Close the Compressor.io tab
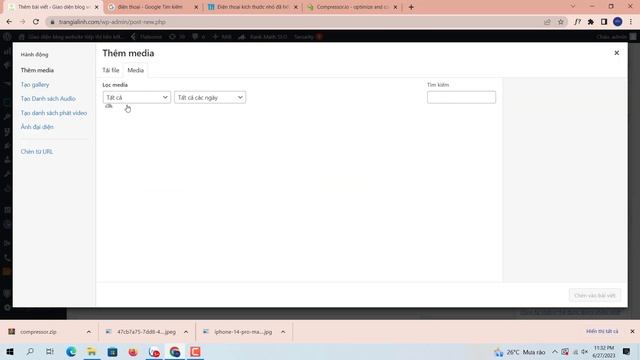This screenshot has height=360, width=640. coord(395,7)
